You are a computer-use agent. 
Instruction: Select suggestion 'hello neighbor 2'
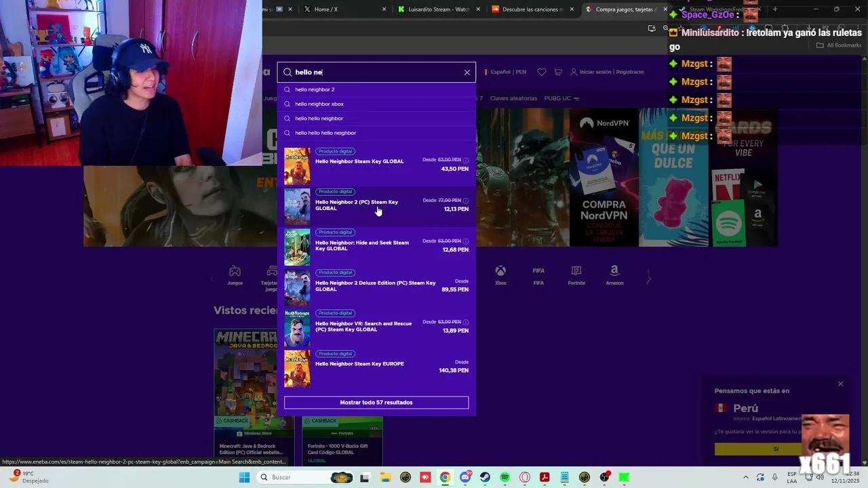point(376,89)
